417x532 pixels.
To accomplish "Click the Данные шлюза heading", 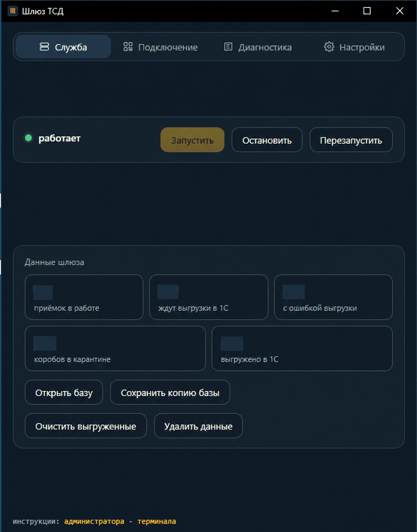I will 54,262.
